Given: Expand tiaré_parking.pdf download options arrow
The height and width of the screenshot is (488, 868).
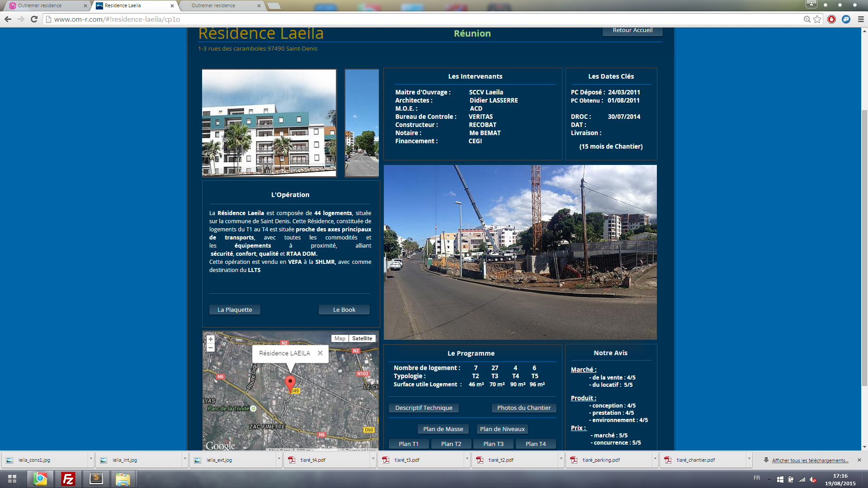Looking at the screenshot, I should [655, 460].
